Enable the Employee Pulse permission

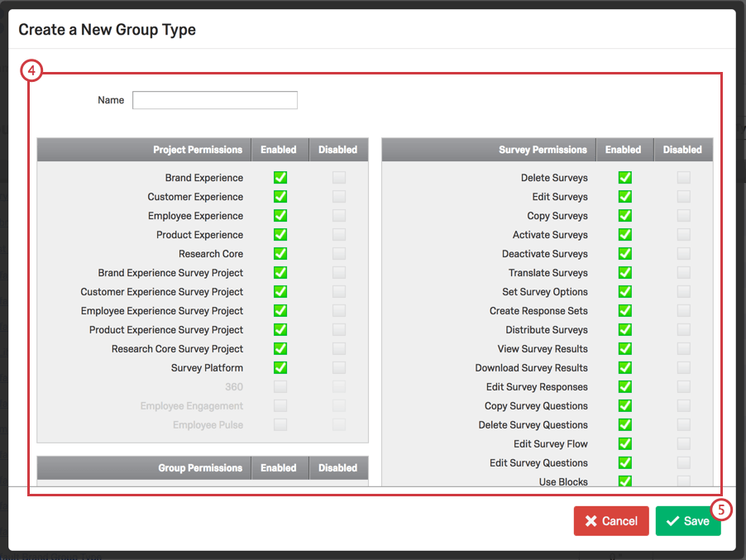pos(280,424)
